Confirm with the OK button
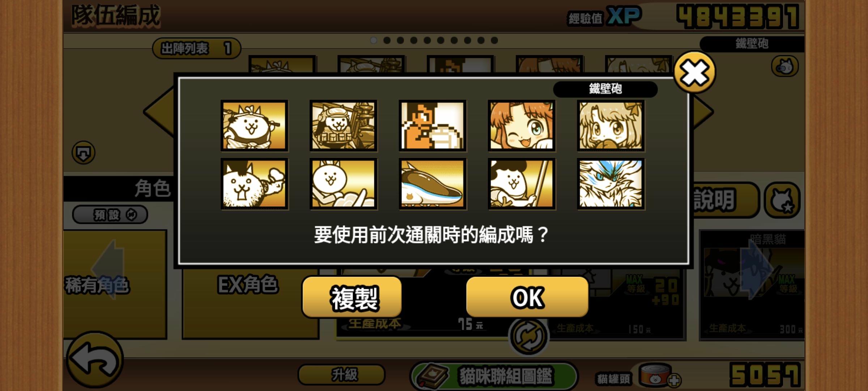Image resolution: width=868 pixels, height=391 pixels. (x=527, y=297)
